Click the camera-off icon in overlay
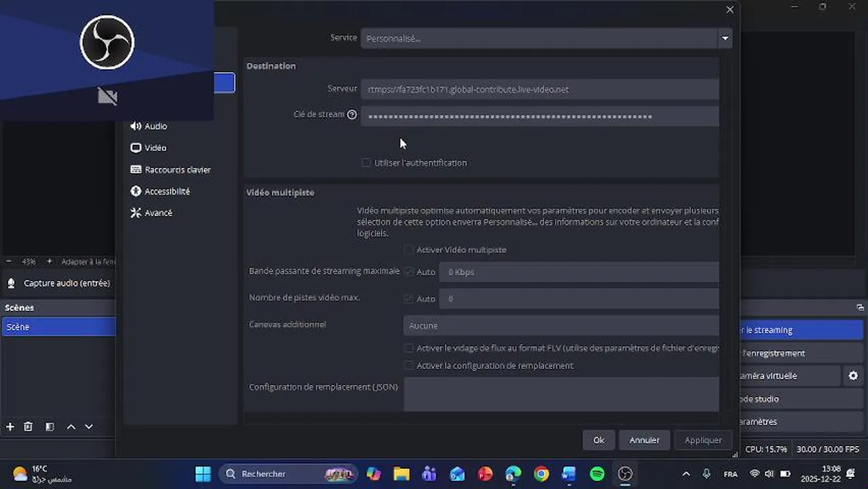 point(107,96)
